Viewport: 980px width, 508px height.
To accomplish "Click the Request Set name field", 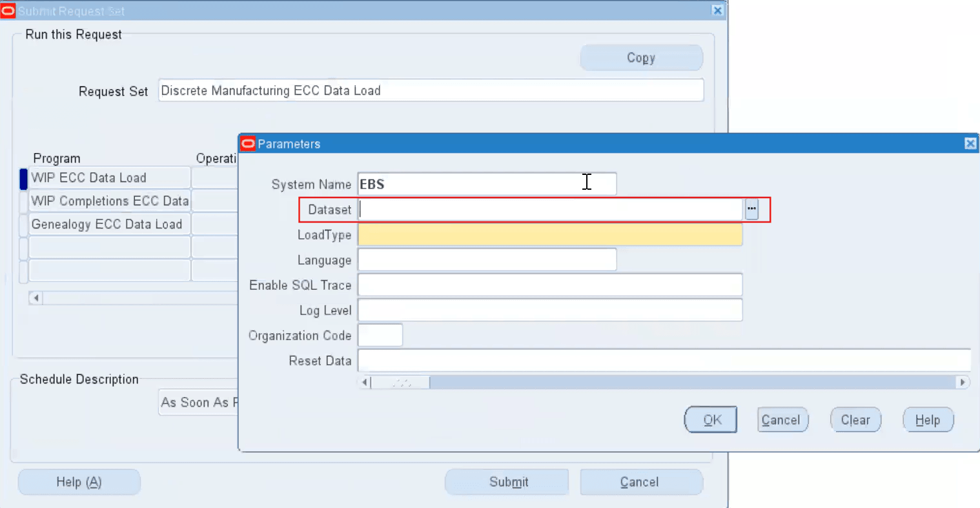I will 431,90.
